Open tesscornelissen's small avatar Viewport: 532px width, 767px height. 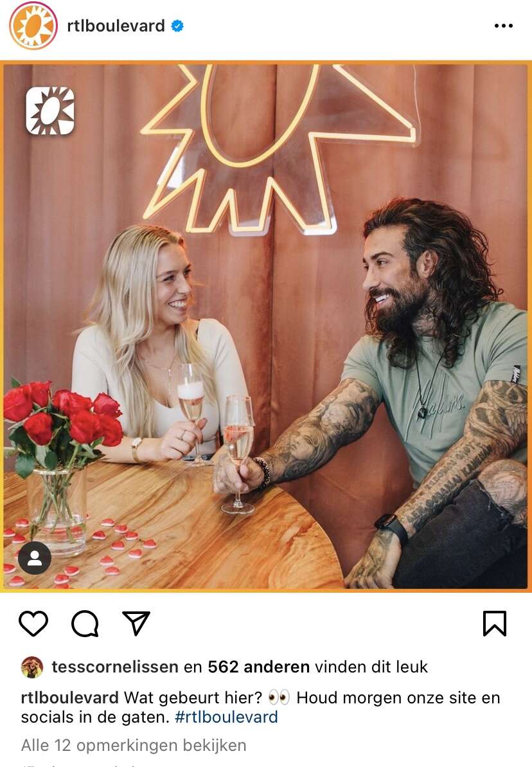coord(32,667)
